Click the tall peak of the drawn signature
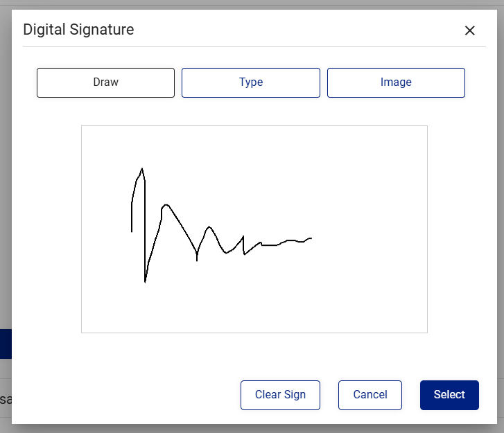The image size is (504, 433). click(x=142, y=169)
